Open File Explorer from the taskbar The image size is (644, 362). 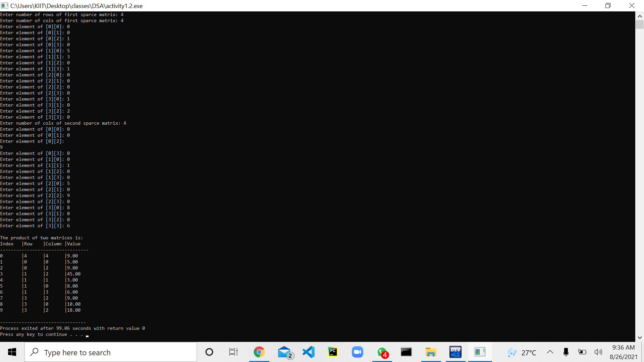point(431,352)
